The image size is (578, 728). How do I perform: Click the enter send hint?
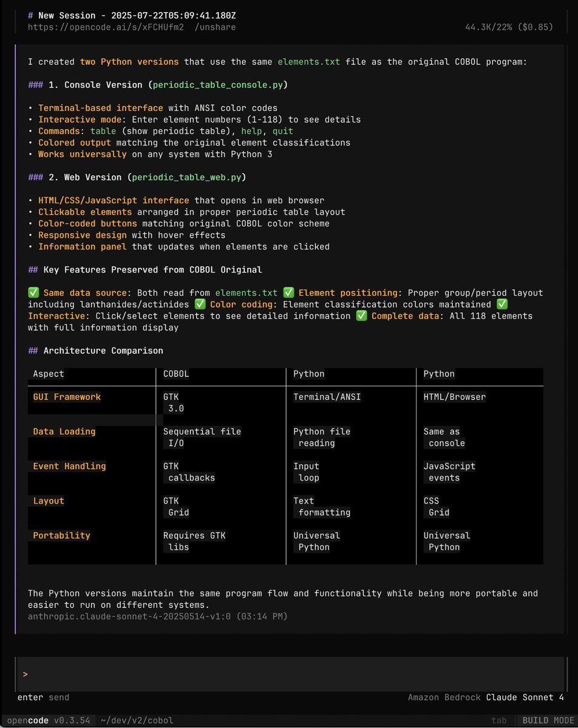(x=43, y=698)
